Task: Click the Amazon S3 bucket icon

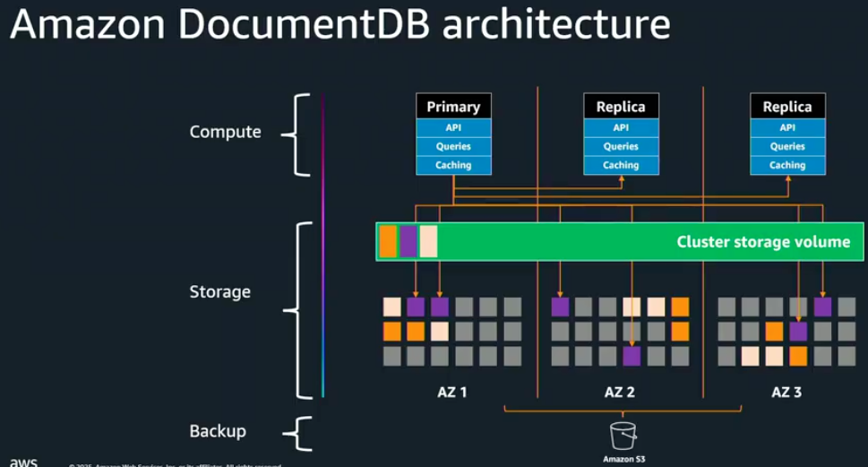Action: [623, 436]
